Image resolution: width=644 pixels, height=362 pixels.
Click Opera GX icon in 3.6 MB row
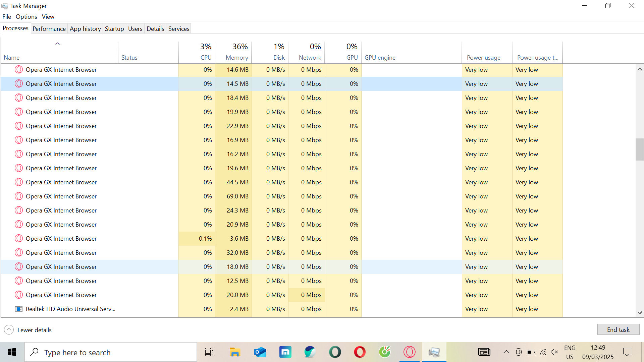click(x=19, y=239)
